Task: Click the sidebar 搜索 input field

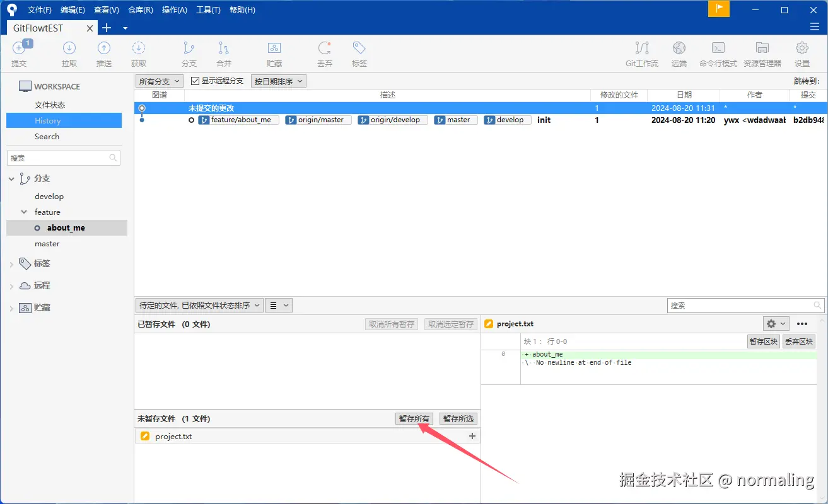Action: click(x=64, y=158)
